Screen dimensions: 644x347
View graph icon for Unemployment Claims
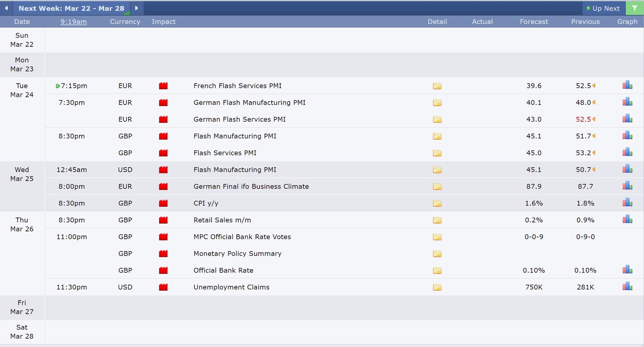(627, 286)
